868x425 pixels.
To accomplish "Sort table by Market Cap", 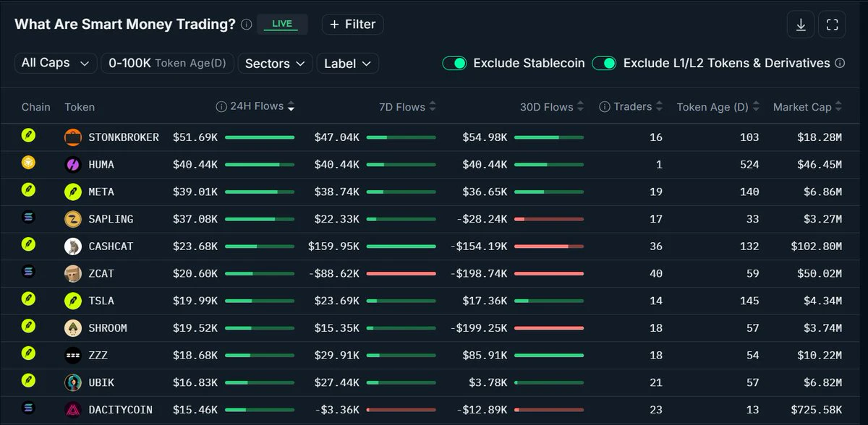I will 838,107.
